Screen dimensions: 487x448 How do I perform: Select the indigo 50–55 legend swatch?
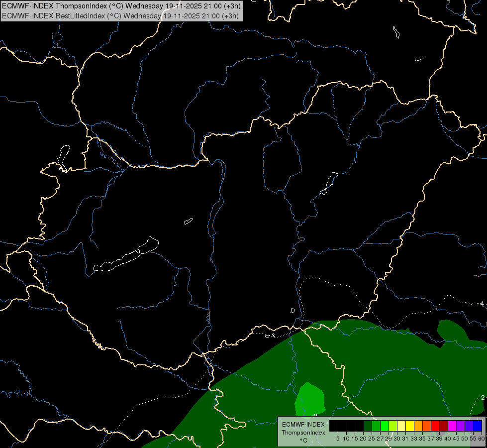(469, 426)
